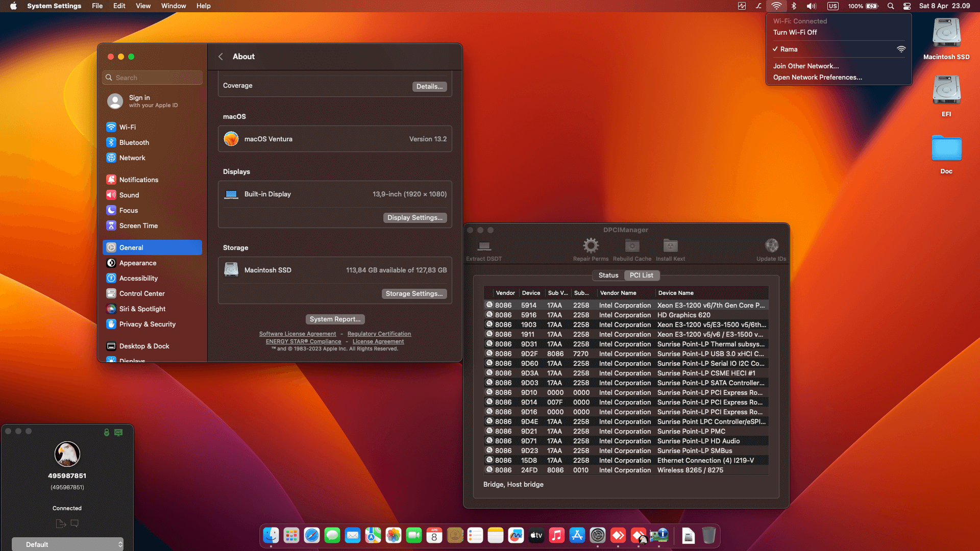Image resolution: width=980 pixels, height=551 pixels.
Task: Open the View menu
Action: (x=143, y=6)
